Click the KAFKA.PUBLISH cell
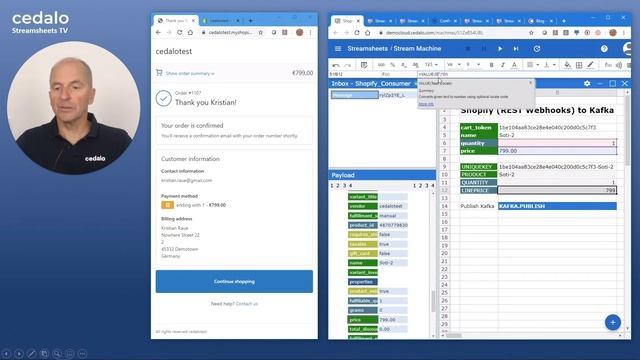640x360 pixels. [557, 206]
